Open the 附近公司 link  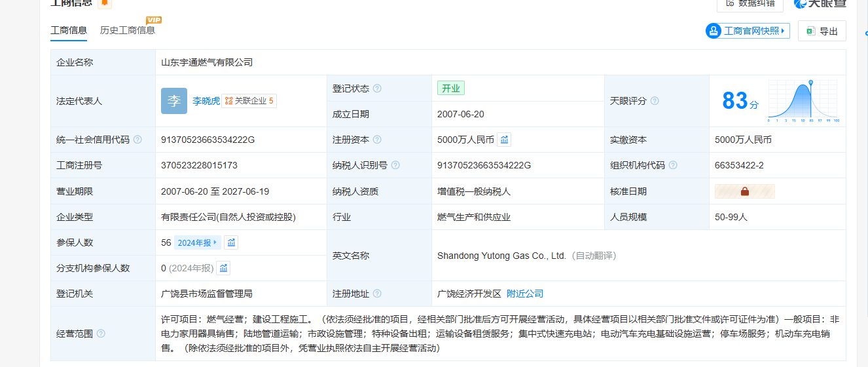click(525, 294)
